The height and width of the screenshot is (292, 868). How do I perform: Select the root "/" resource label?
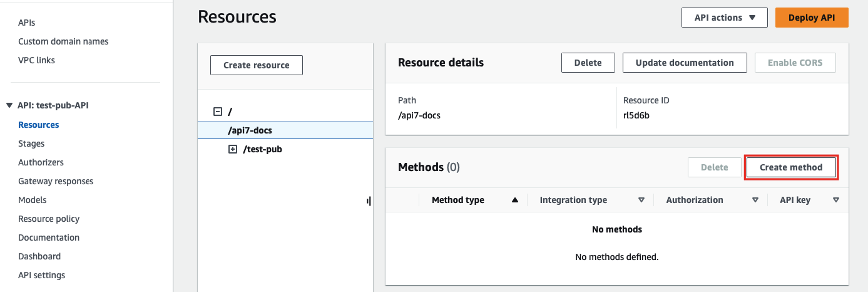point(230,112)
